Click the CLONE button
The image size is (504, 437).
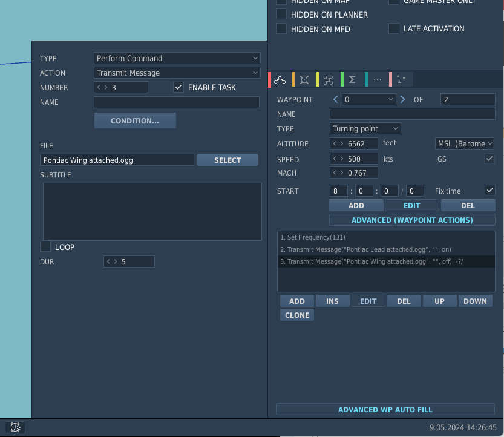(297, 315)
